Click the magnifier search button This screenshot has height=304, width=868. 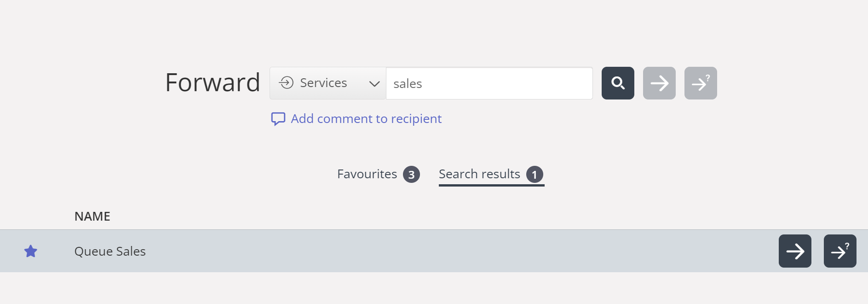coord(618,83)
